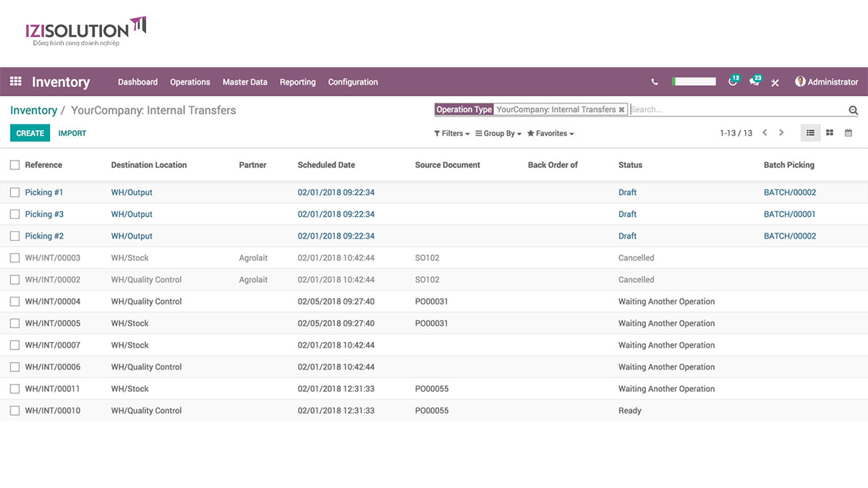This screenshot has height=488, width=868.
Task: Open the apps grid menu icon
Action: [15, 82]
